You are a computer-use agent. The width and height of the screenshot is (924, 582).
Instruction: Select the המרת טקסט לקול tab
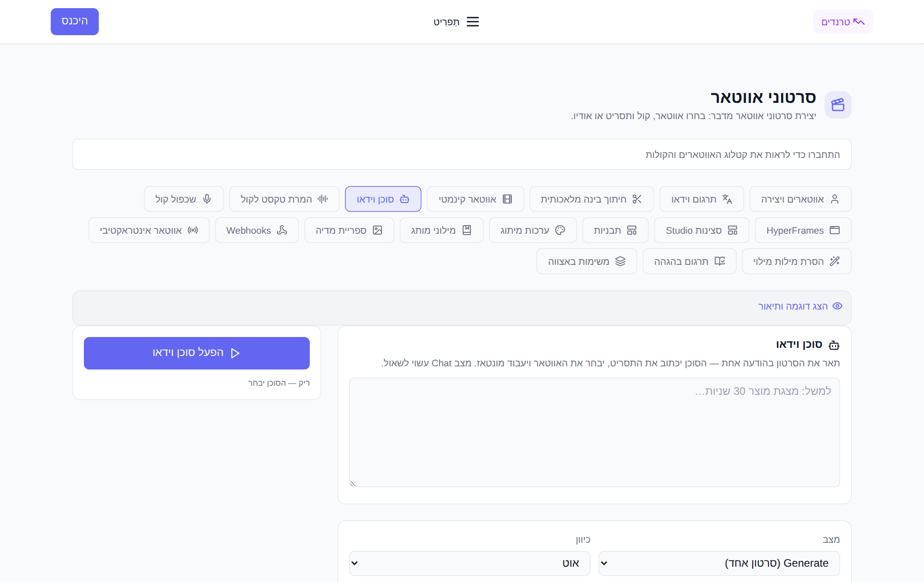pyautogui.click(x=284, y=199)
